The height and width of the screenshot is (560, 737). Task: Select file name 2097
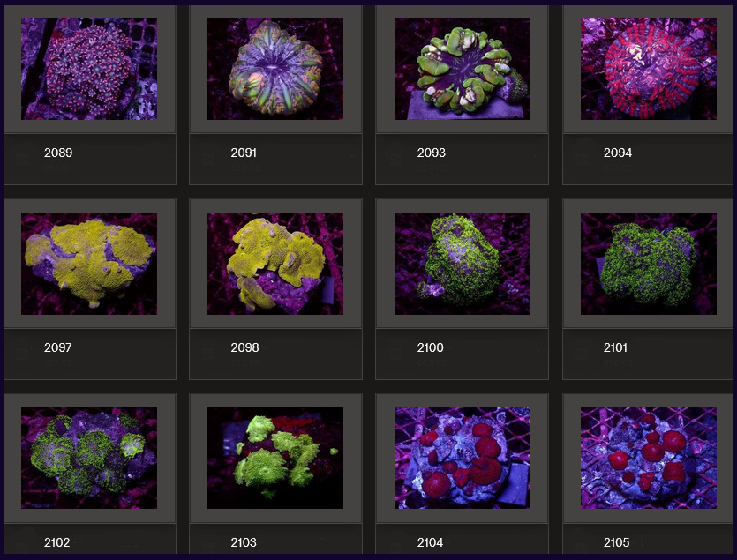pyautogui.click(x=58, y=347)
